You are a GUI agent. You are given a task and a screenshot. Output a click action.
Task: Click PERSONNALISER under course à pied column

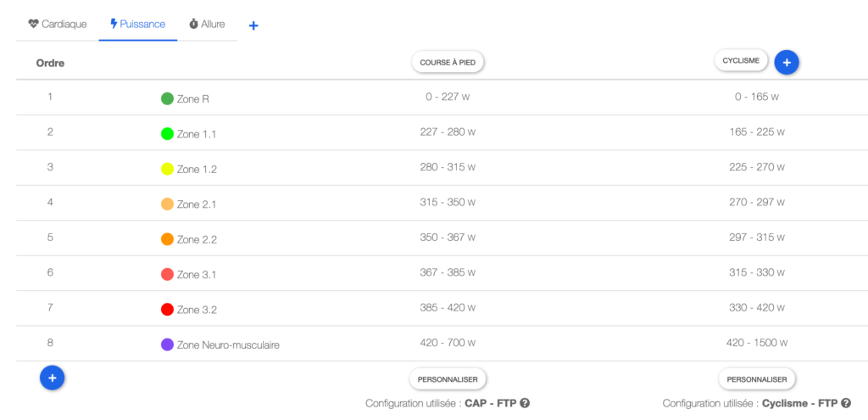[448, 379]
